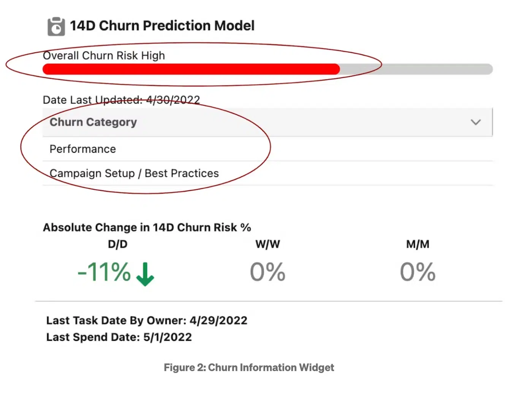The image size is (532, 394).
Task: Click the Date Last Updated text
Action: pyautogui.click(x=121, y=100)
